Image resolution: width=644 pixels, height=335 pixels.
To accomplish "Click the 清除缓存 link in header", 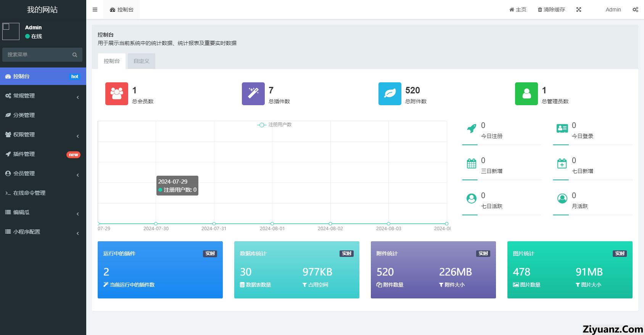I will click(551, 10).
